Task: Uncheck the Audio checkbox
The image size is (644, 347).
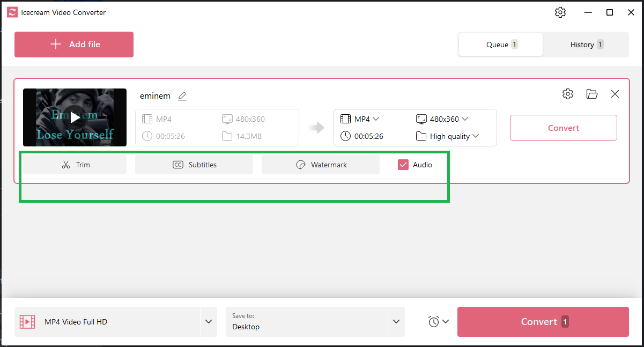Action: [x=403, y=165]
